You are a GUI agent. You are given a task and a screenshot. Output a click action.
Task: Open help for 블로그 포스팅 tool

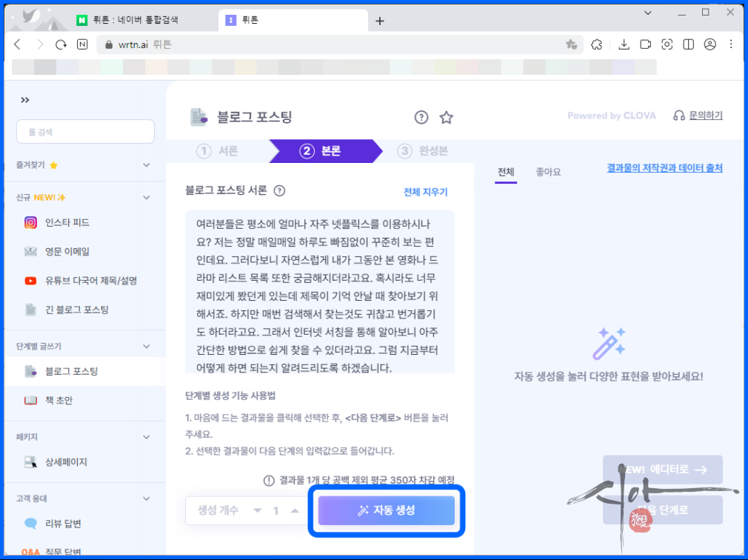coord(421,117)
